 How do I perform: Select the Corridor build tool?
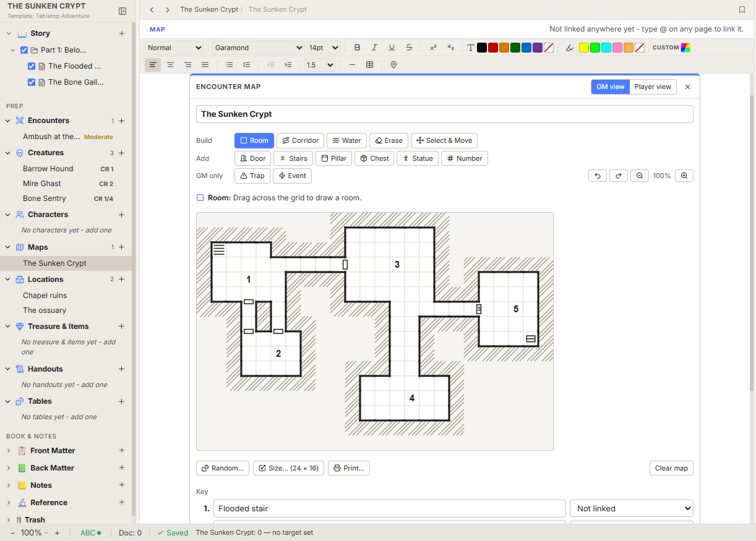point(300,140)
